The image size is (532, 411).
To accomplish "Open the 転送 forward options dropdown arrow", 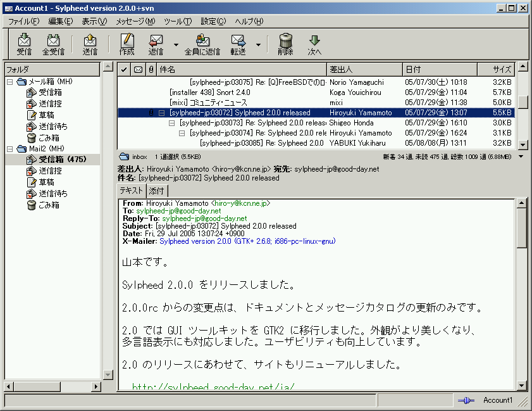I will pyautogui.click(x=258, y=44).
